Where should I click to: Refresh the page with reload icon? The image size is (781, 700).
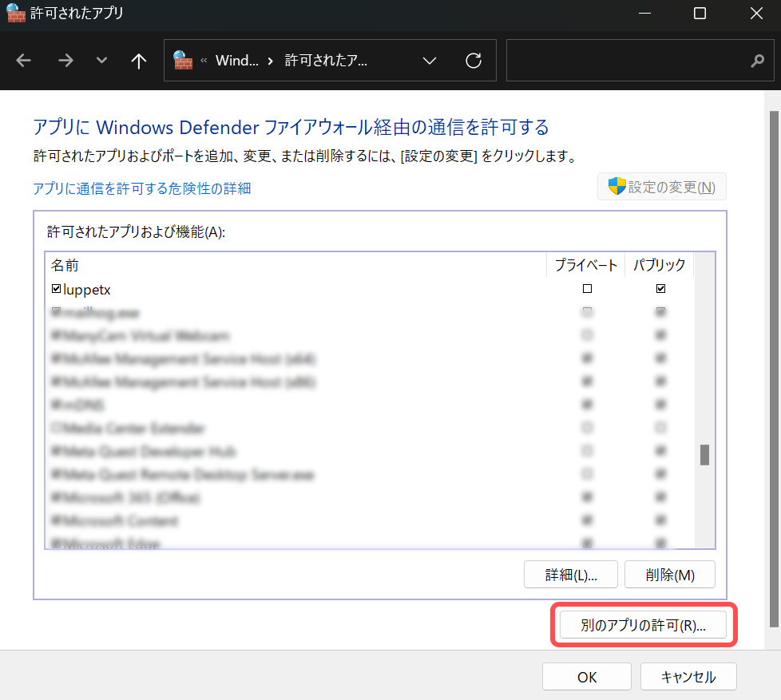(x=474, y=61)
